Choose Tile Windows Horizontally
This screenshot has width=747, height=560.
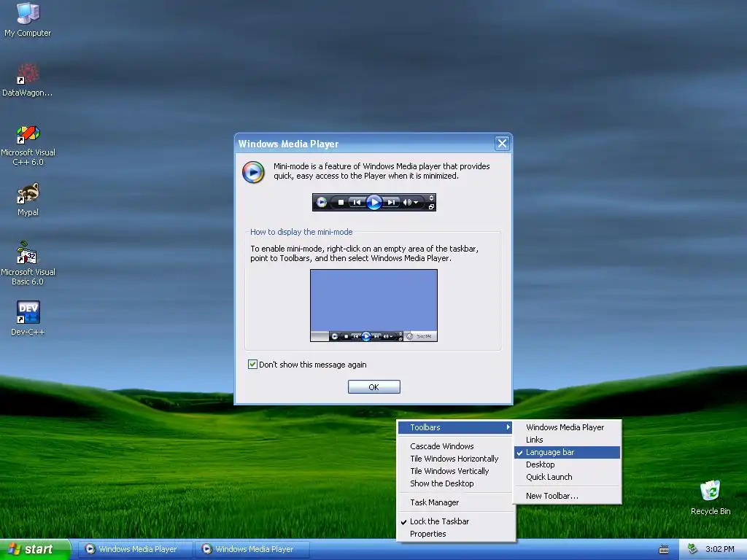(455, 459)
